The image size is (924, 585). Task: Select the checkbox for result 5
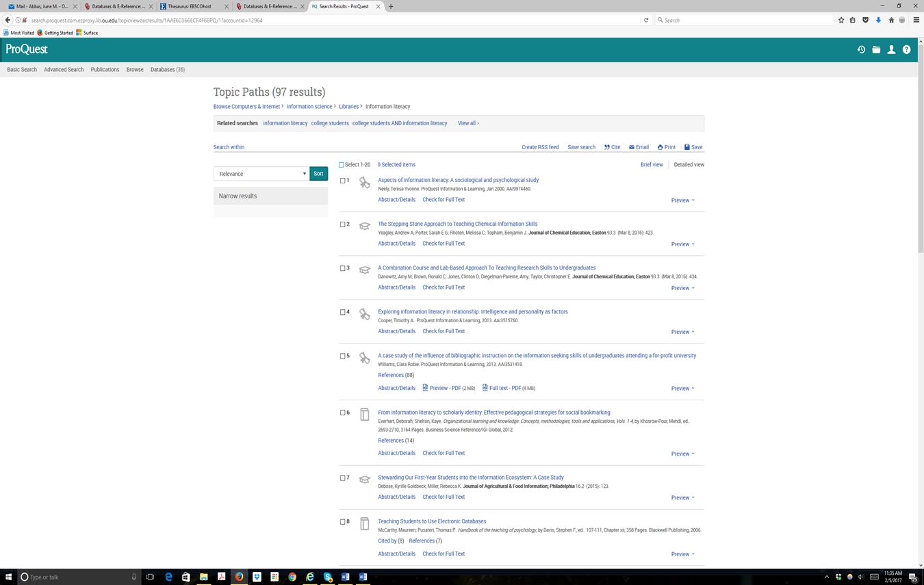click(x=343, y=356)
